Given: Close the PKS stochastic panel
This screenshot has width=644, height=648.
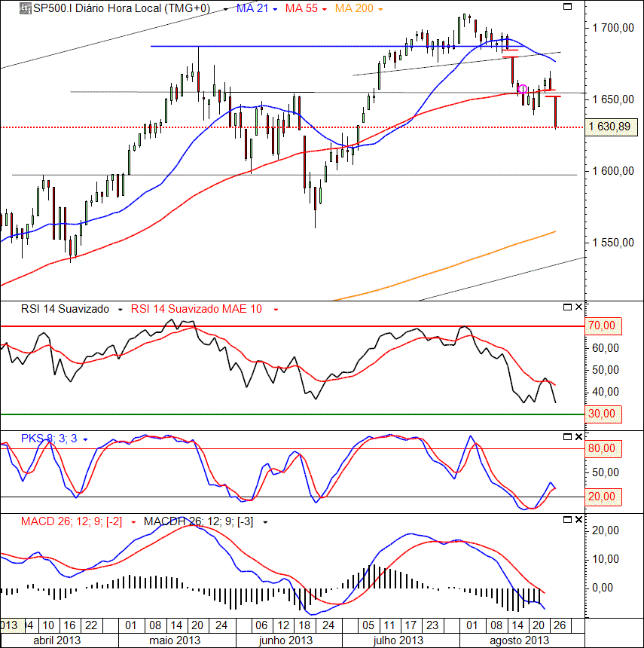Looking at the screenshot, I should point(578,437).
